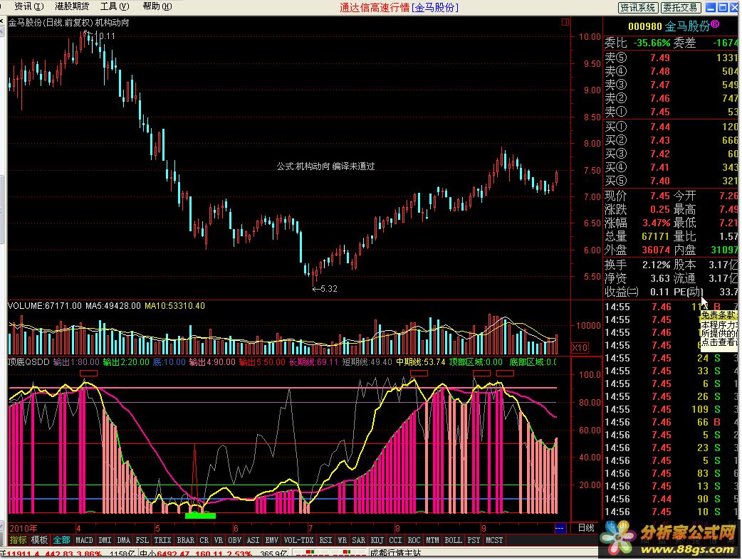
Task: Switch to the CR indicator
Action: point(204,539)
